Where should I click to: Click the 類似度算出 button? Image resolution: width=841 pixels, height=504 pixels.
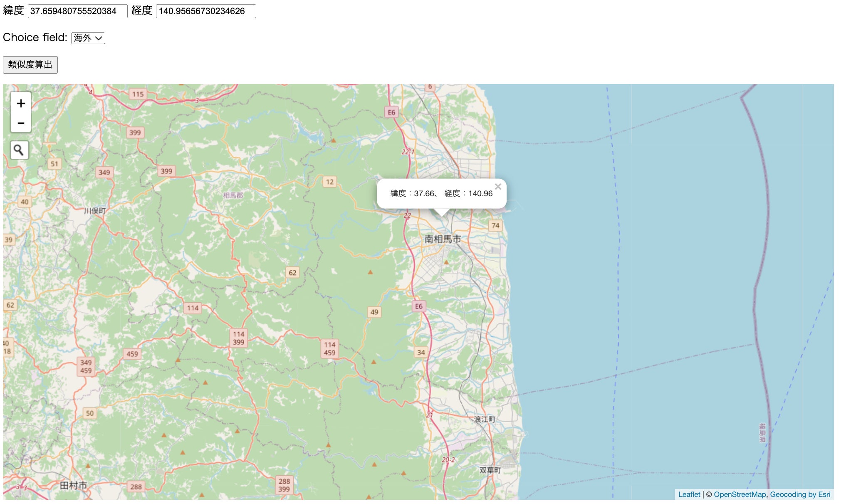[x=30, y=65]
